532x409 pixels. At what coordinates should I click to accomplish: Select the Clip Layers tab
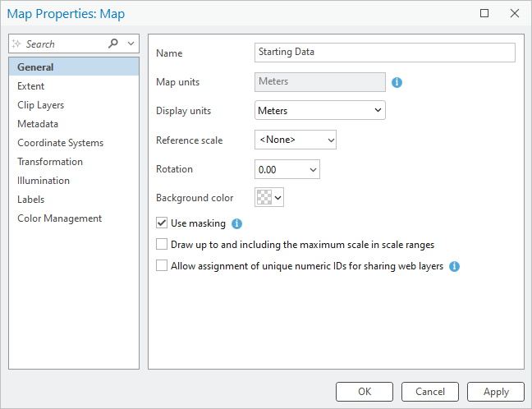(x=40, y=105)
